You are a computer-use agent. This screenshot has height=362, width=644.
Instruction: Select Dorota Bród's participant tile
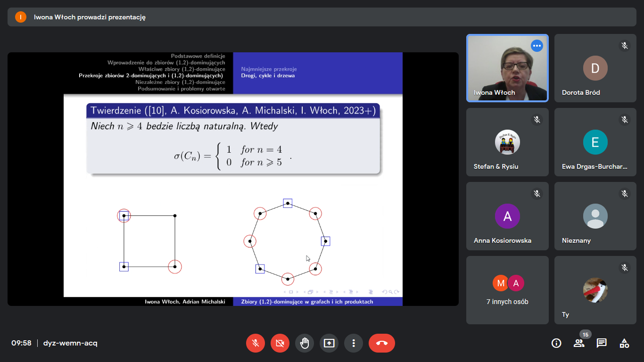pyautogui.click(x=595, y=68)
